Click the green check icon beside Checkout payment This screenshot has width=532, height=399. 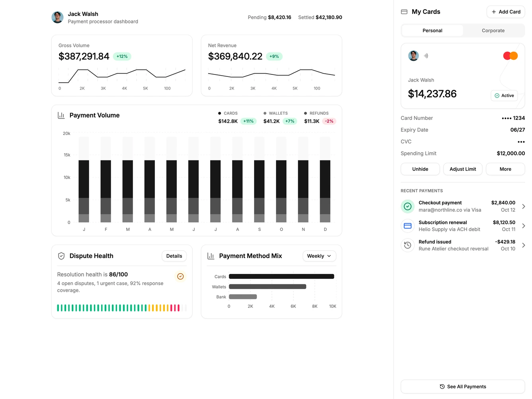click(408, 206)
